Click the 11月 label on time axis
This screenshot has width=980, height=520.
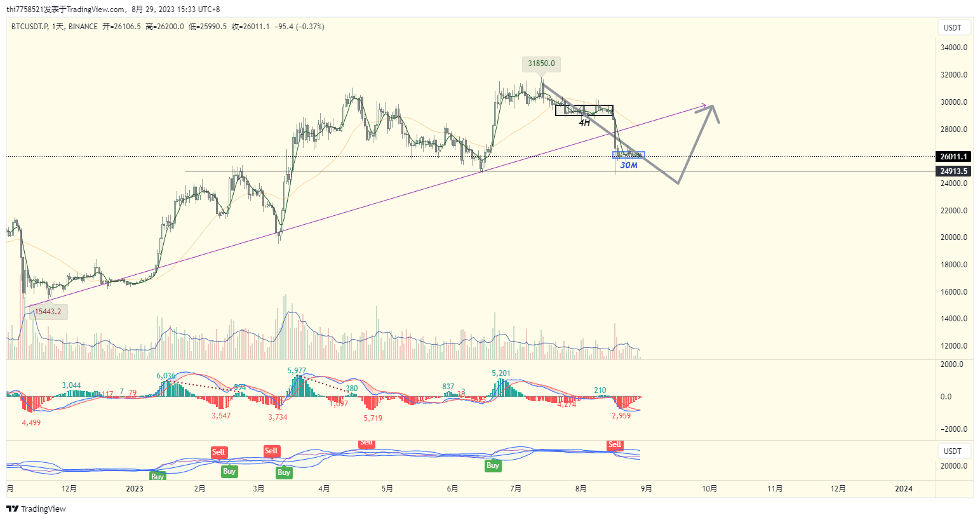tap(775, 489)
